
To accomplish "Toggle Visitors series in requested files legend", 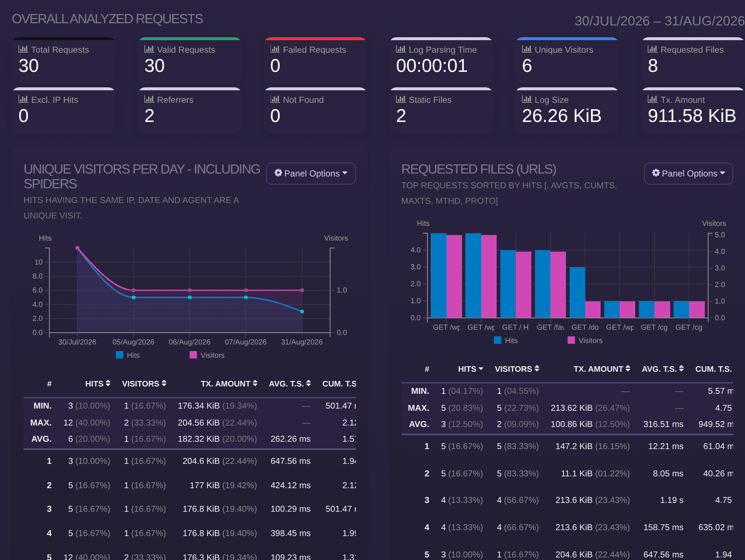I will [x=585, y=340].
